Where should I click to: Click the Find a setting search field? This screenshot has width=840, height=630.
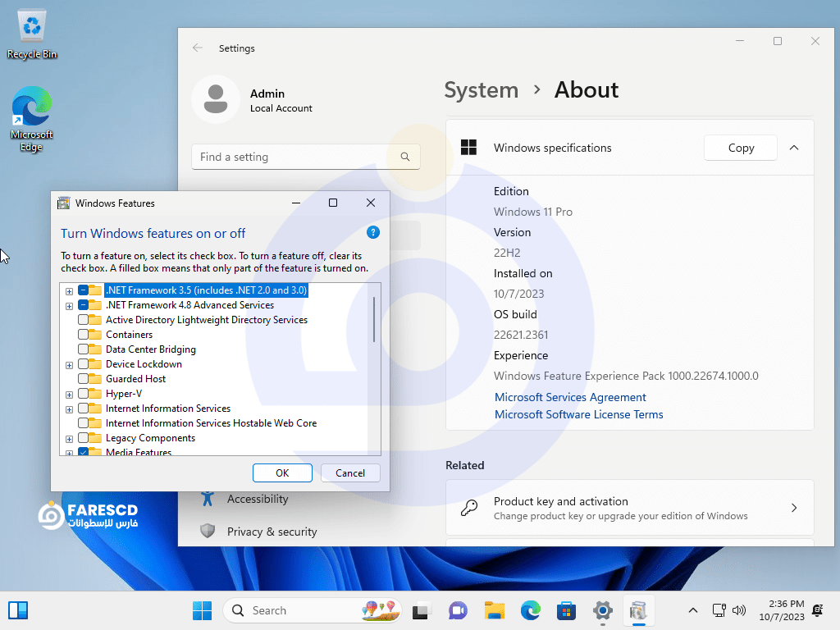pyautogui.click(x=306, y=157)
